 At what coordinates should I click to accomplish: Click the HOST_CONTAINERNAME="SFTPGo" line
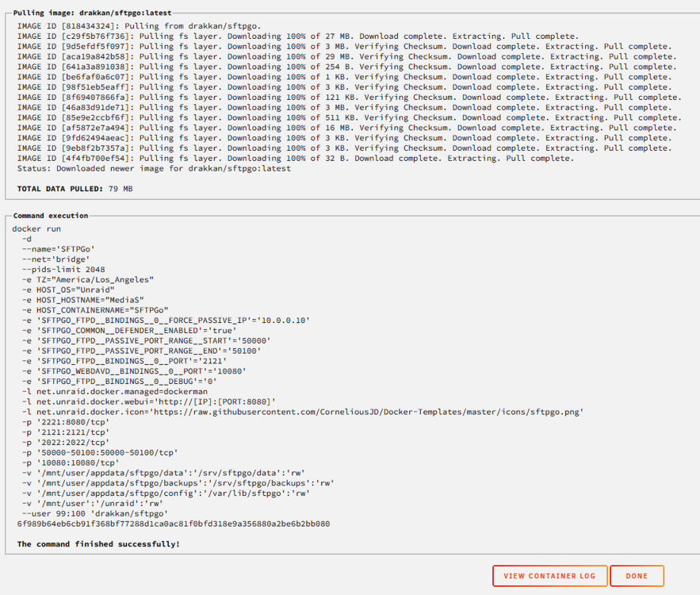(x=95, y=310)
